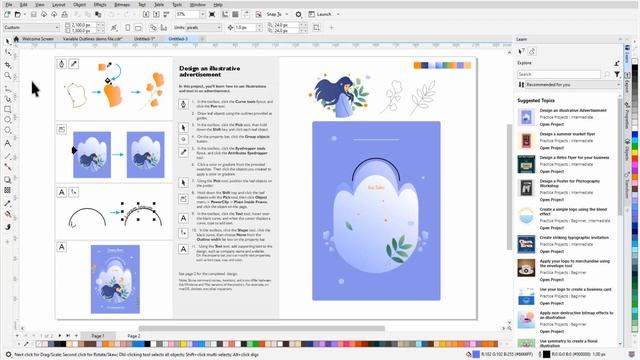Open the Layout menu
Screen dimensions: 640x360
point(59,4)
